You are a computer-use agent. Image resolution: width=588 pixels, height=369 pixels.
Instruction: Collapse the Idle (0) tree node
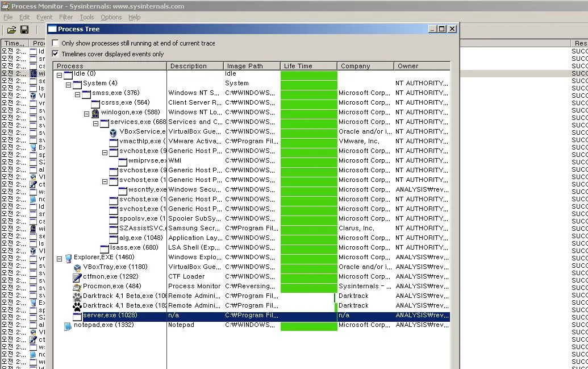pyautogui.click(x=59, y=75)
